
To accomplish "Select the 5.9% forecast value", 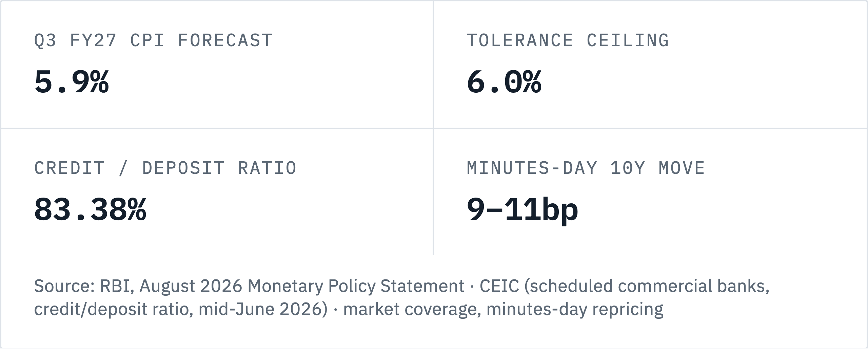I will coord(72,82).
